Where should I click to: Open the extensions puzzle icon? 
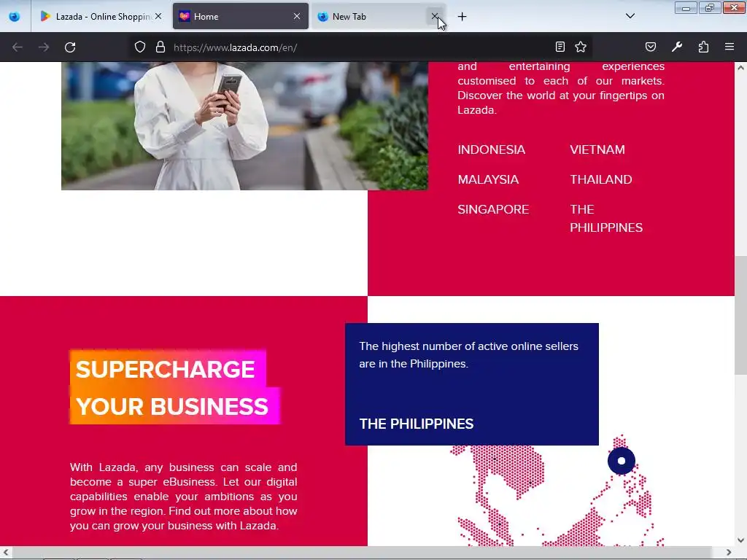703,47
